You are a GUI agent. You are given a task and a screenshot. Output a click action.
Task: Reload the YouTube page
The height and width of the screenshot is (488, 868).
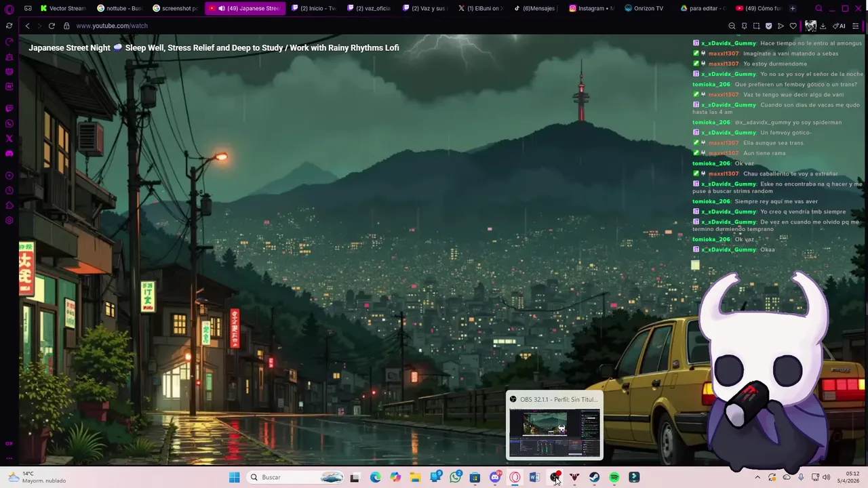click(x=52, y=26)
